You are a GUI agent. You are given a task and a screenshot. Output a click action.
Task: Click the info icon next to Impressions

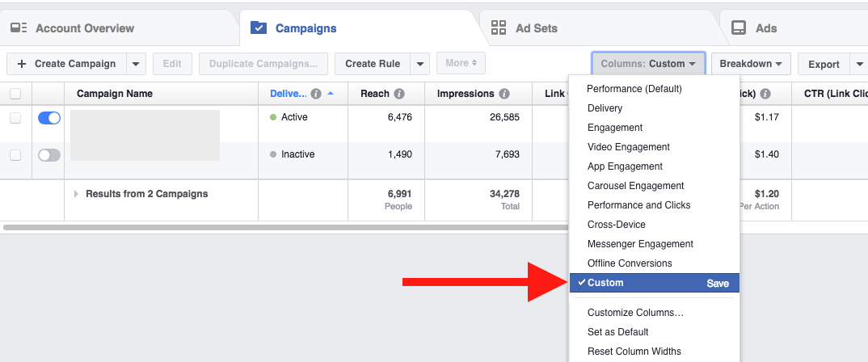click(x=504, y=94)
